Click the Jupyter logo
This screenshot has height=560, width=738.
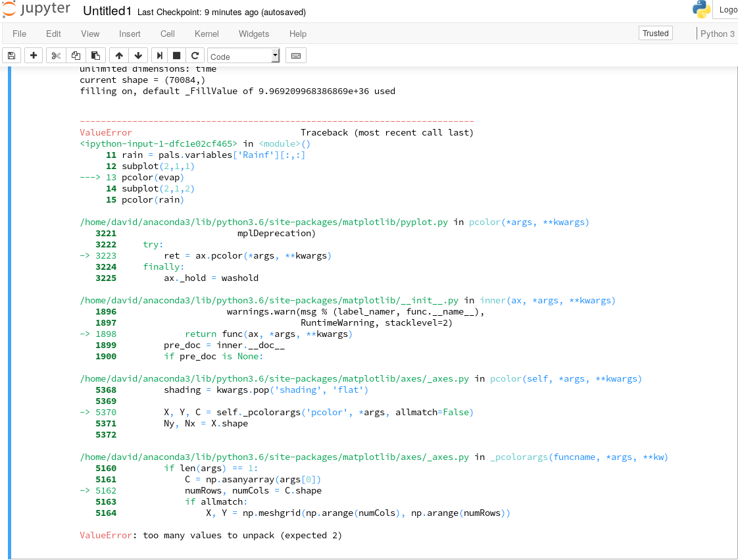click(x=37, y=9)
